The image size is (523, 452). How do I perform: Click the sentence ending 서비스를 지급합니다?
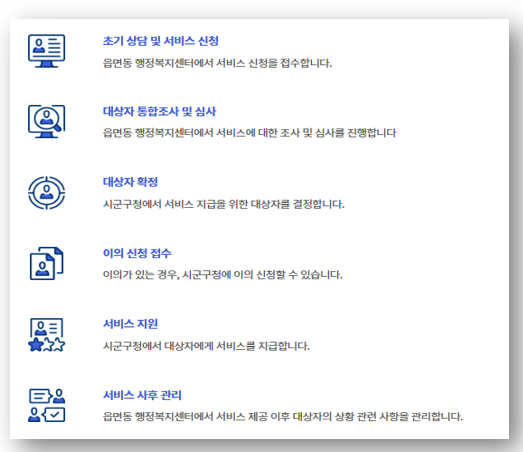[206, 346]
